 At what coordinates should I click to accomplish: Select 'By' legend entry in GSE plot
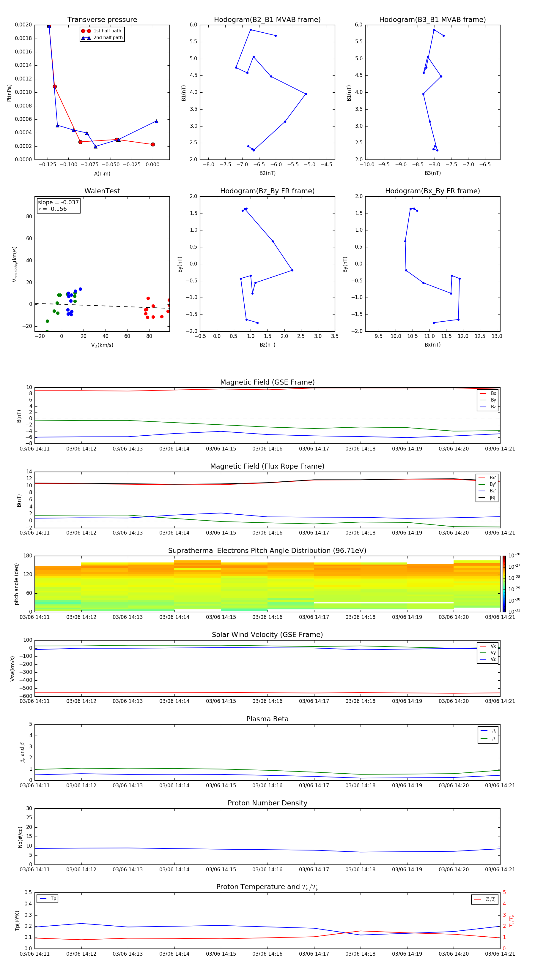pos(488,400)
